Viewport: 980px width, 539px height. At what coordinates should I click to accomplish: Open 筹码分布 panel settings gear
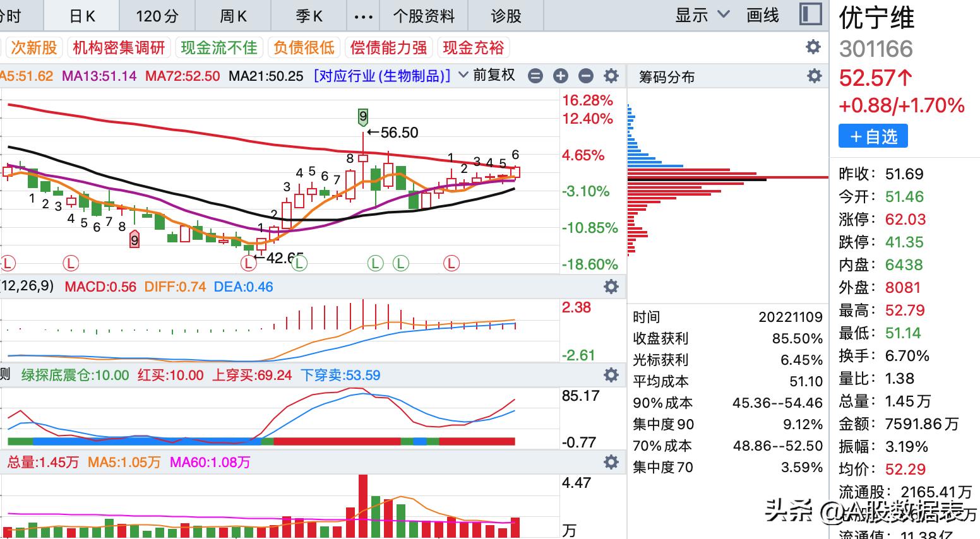tap(815, 76)
